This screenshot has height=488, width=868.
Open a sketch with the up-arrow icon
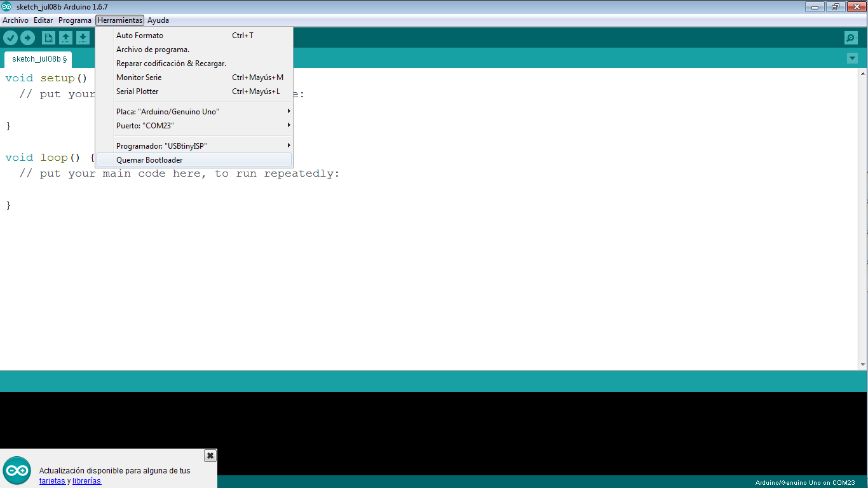(65, 37)
